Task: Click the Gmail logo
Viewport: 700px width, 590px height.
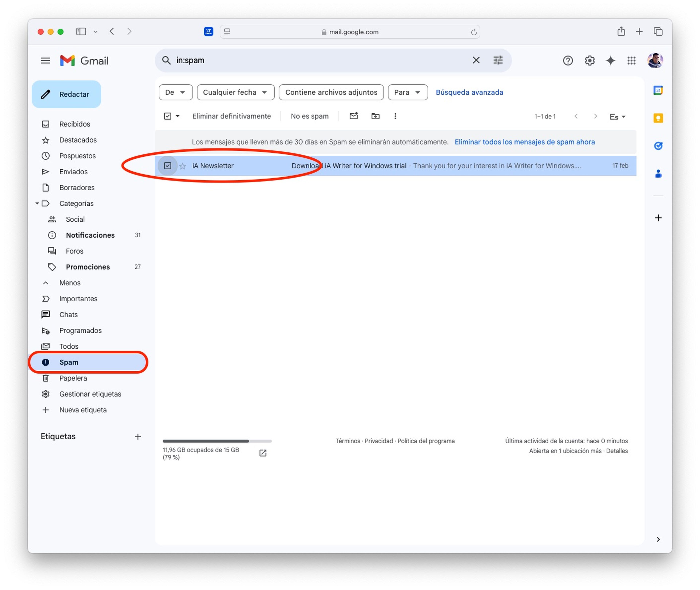Action: [x=84, y=61]
